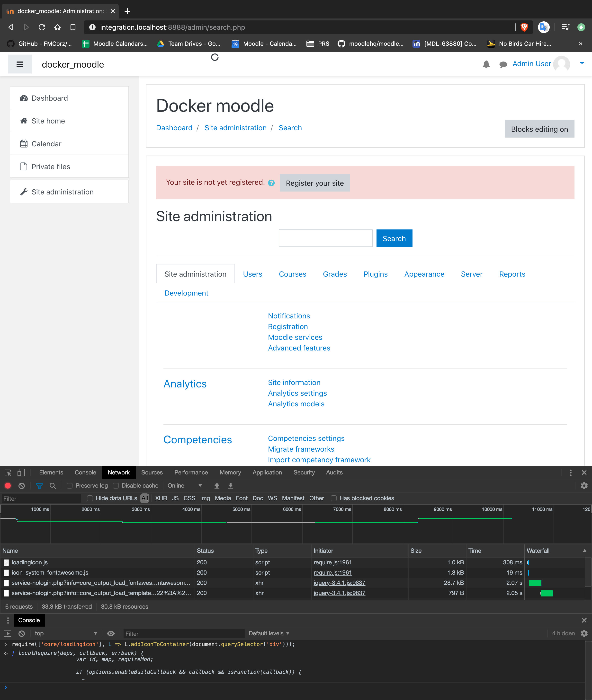Screen dimensions: 592x700
Task: Open the Console drawer options menu
Action: 8,620
